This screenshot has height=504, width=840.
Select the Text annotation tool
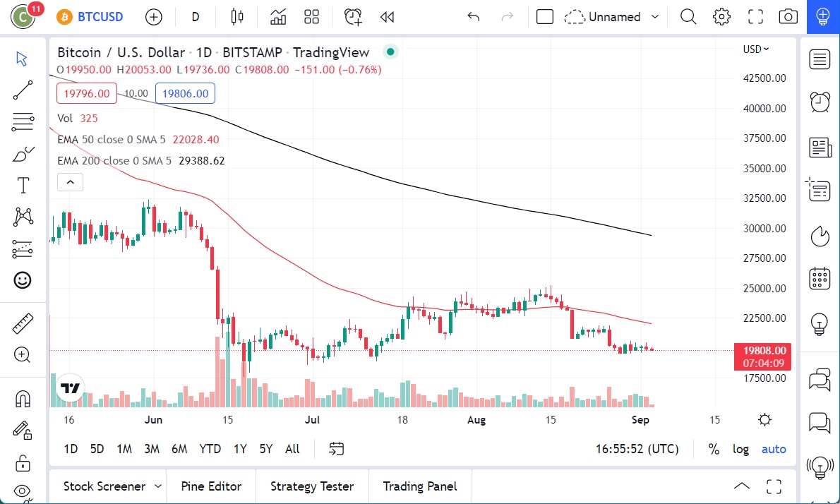[23, 186]
